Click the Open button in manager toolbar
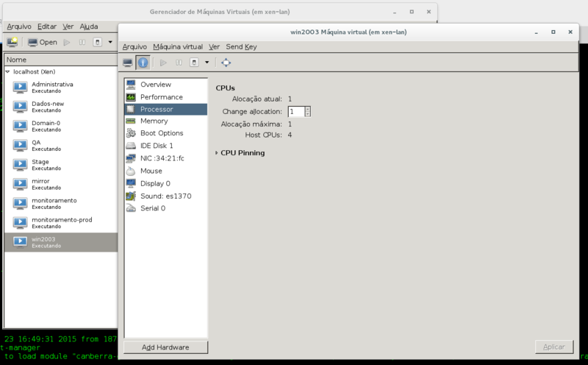588x365 pixels. tap(43, 42)
